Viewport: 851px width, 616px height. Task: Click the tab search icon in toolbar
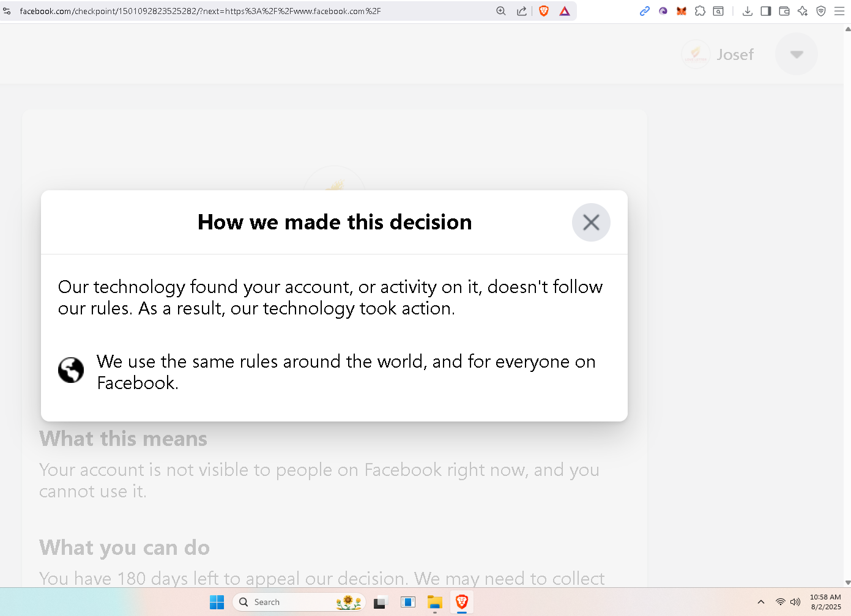(718, 11)
